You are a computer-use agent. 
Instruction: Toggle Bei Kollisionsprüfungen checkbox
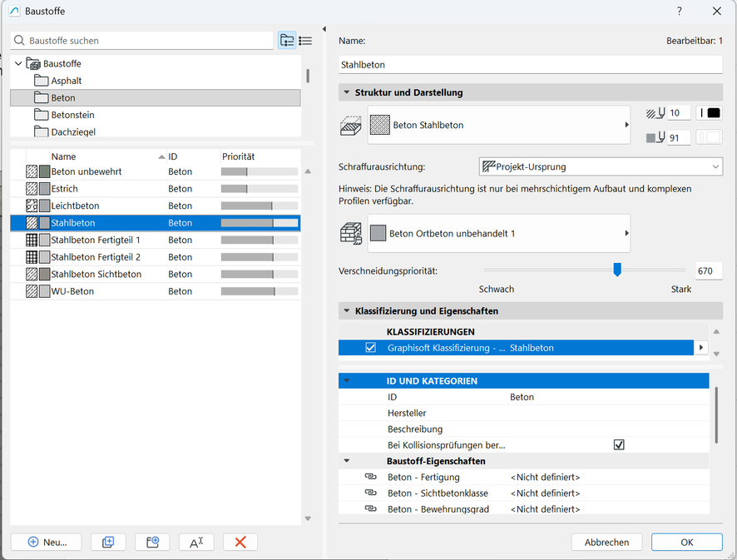619,445
